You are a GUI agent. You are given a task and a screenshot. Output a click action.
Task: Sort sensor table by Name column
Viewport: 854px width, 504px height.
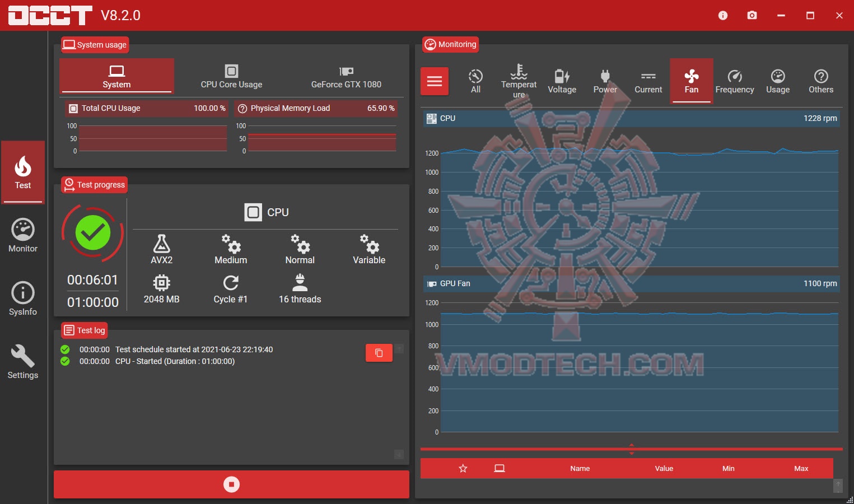point(580,468)
